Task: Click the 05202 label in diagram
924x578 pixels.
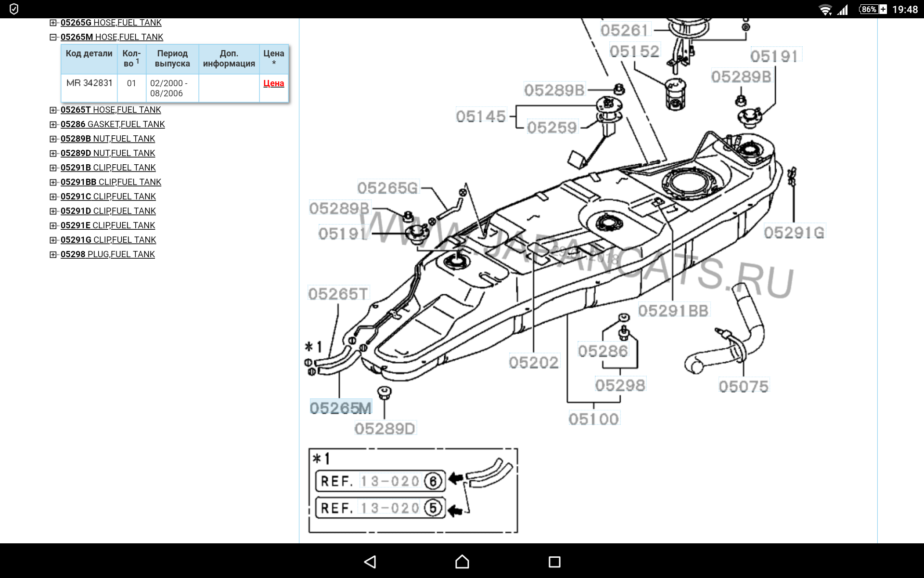Action: click(x=534, y=362)
